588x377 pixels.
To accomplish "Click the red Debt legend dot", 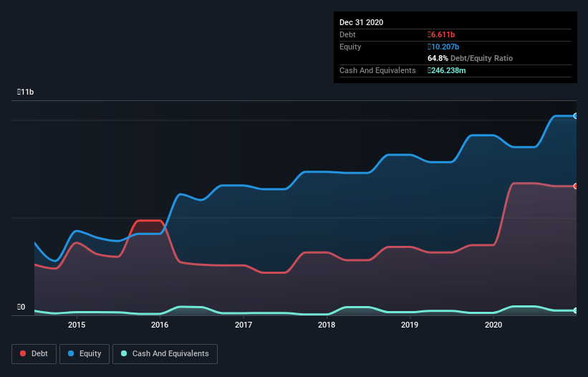I will pos(23,353).
